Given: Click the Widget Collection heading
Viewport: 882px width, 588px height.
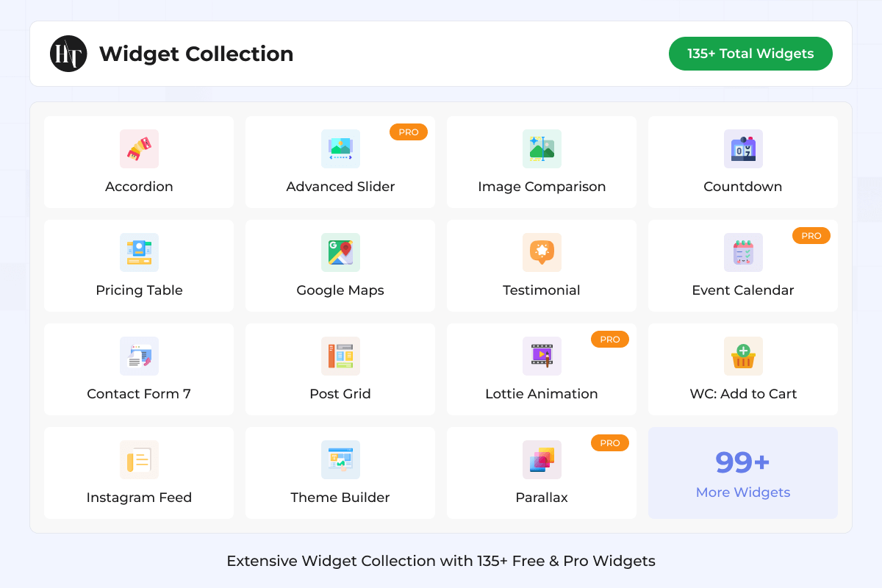Looking at the screenshot, I should 196,54.
